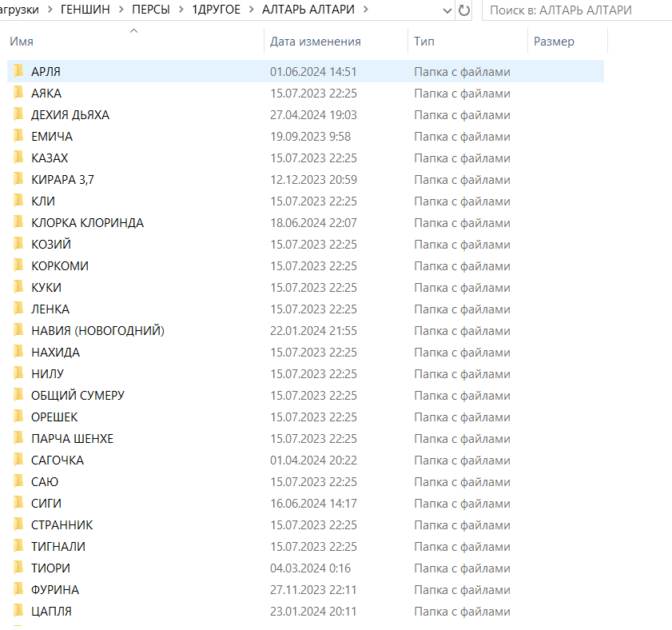This screenshot has width=672, height=630.
Task: Expand chevron after АЛТАРЬ АЛТАРИ breadcrumb
Action: 366,10
